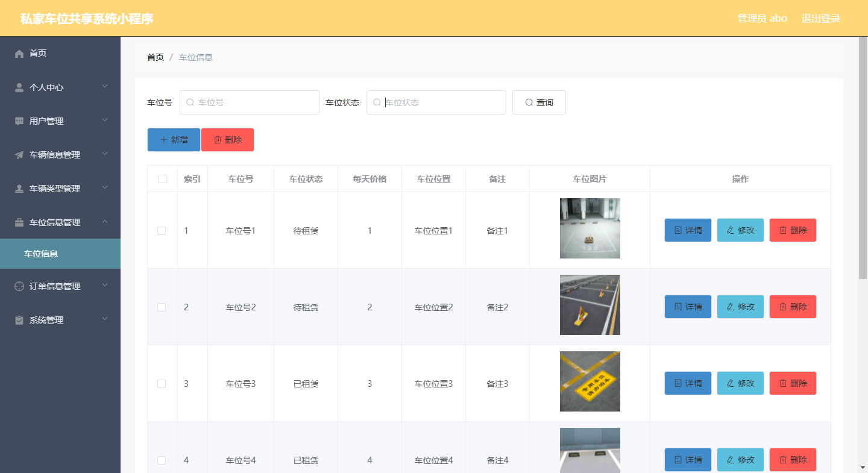This screenshot has height=473, width=868.
Task: Select the 个人中心 user icon
Action: pos(19,87)
